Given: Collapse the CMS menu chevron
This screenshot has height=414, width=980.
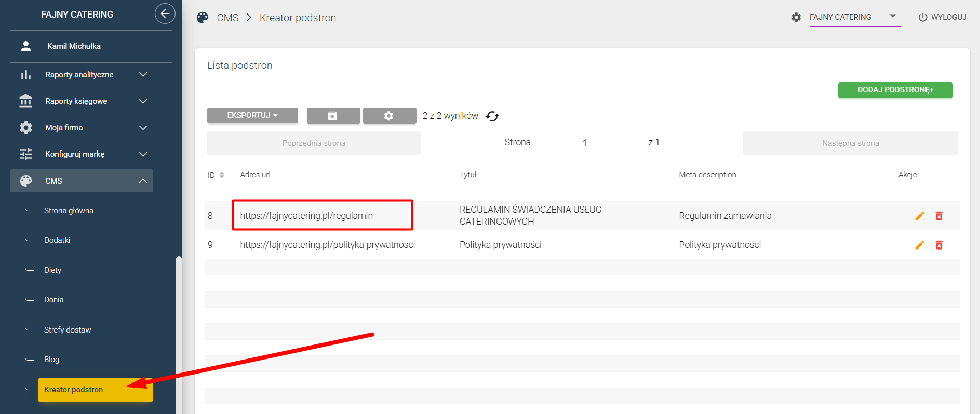Looking at the screenshot, I should [143, 181].
